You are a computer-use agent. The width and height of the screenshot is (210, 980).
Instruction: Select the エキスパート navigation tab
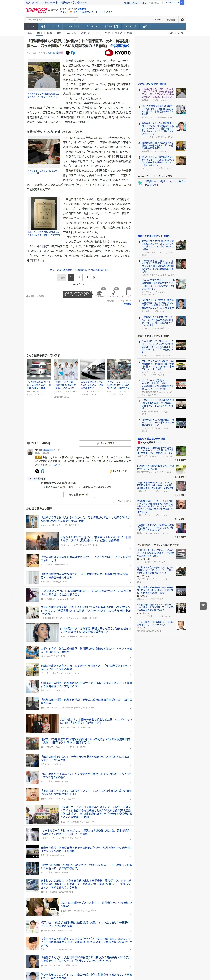point(72,27)
